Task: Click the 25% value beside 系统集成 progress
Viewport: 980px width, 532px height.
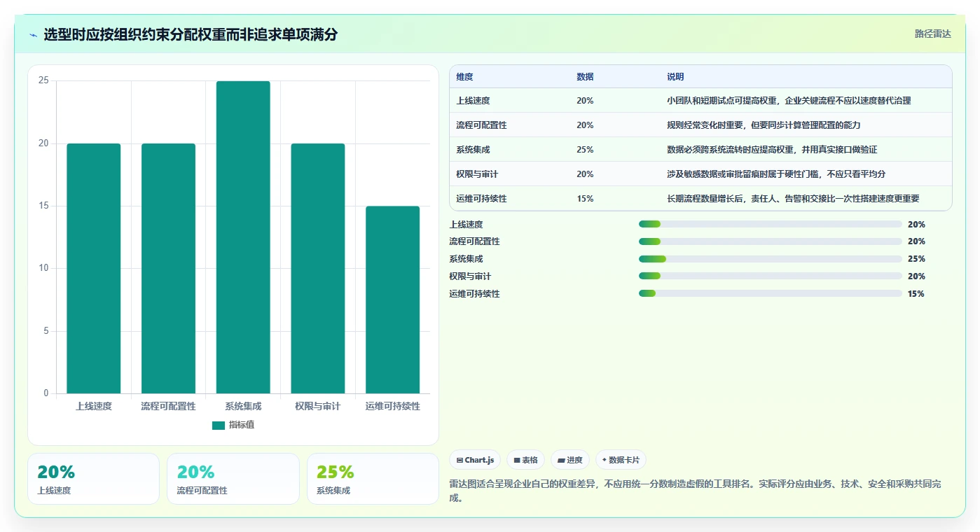Action: pyautogui.click(x=916, y=259)
